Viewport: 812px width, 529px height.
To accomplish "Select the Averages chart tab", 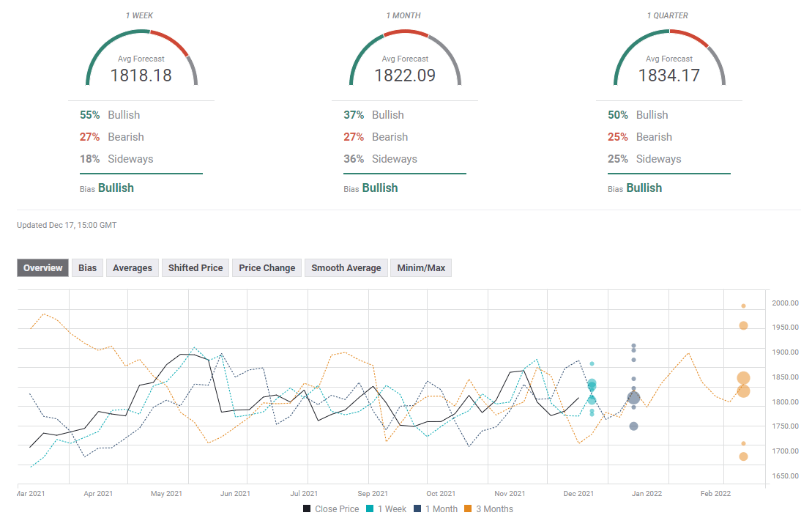I will (x=133, y=268).
